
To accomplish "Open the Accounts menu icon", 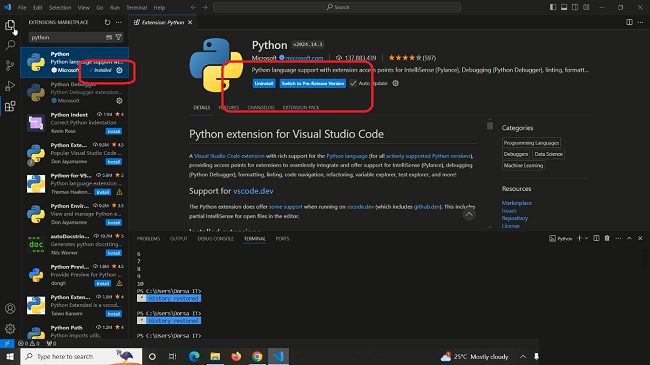I will (x=10, y=309).
